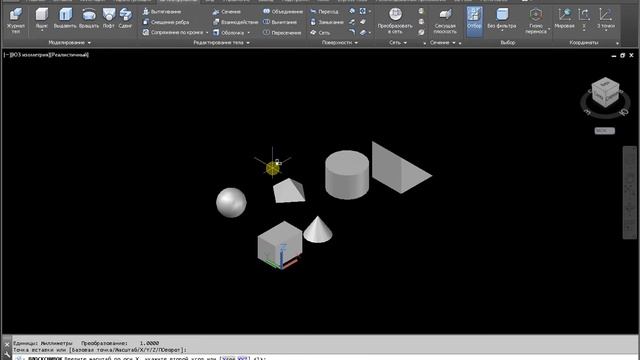Open the Координаты panel dialog launcher arrow
The width and height of the screenshot is (640, 360).
coord(617,43)
